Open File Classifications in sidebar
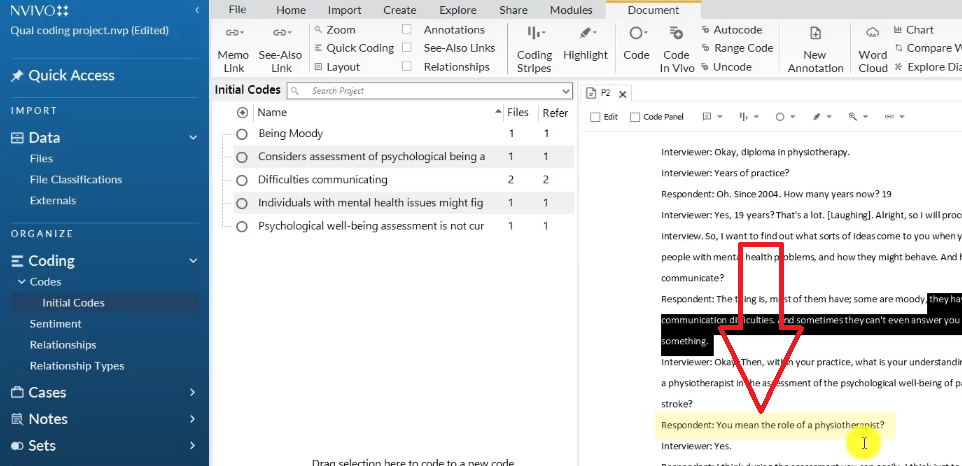The width and height of the screenshot is (962, 466). pyautogui.click(x=76, y=180)
